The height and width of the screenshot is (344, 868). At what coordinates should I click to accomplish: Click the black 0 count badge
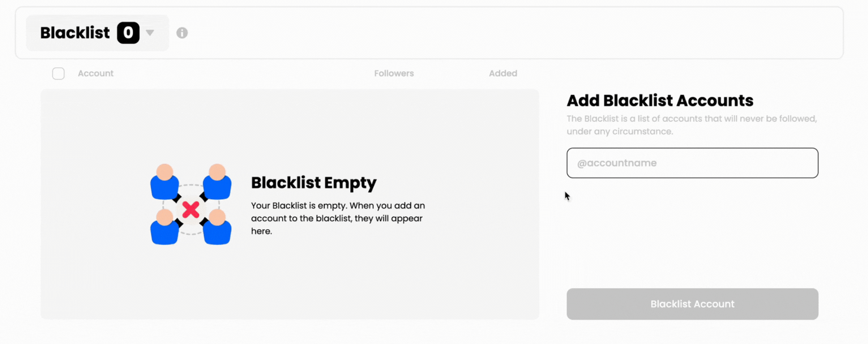click(x=128, y=33)
